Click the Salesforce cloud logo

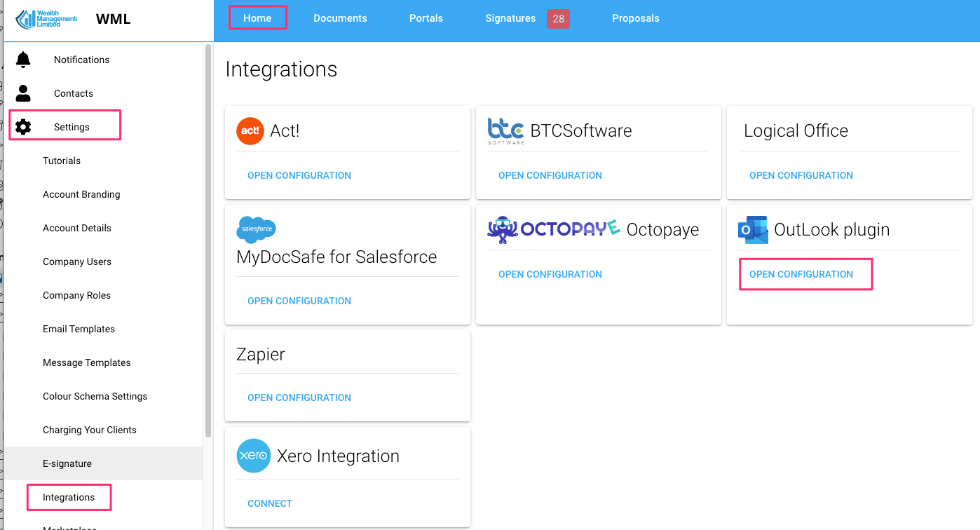coord(257,229)
